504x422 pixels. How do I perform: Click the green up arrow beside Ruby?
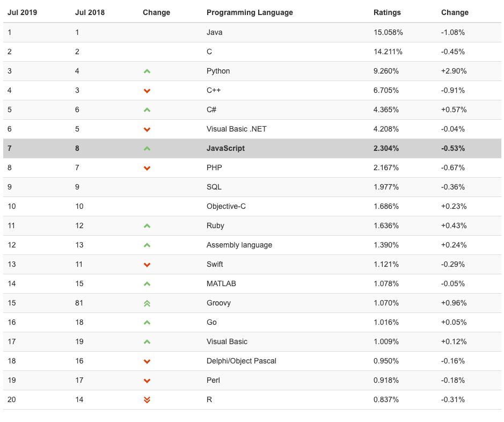coord(147,226)
